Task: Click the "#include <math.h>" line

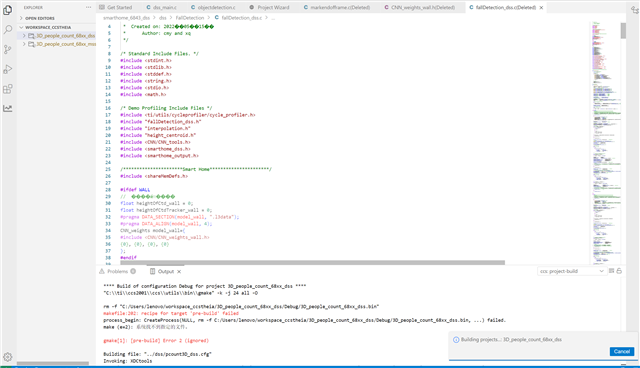Action: [x=143, y=95]
